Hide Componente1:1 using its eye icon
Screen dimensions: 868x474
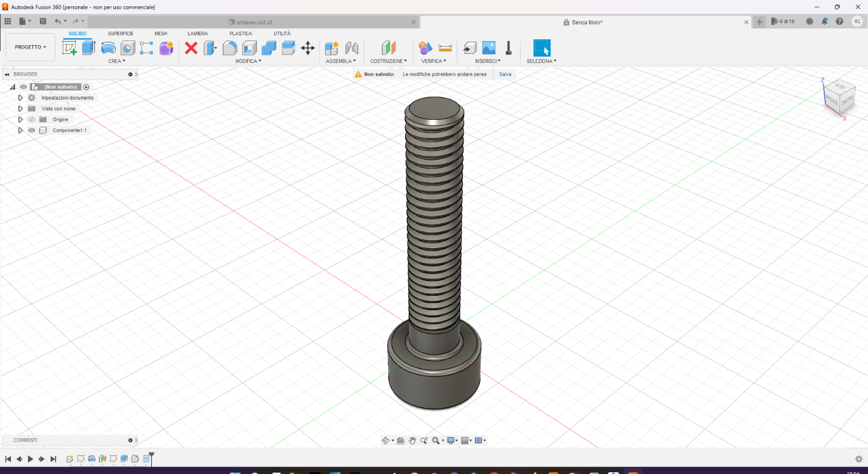[32, 131]
